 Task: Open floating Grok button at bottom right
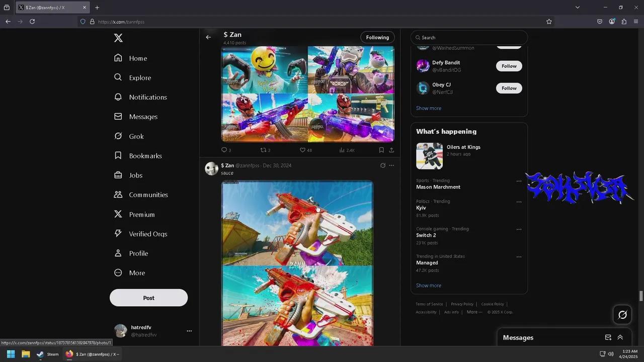[622, 315]
